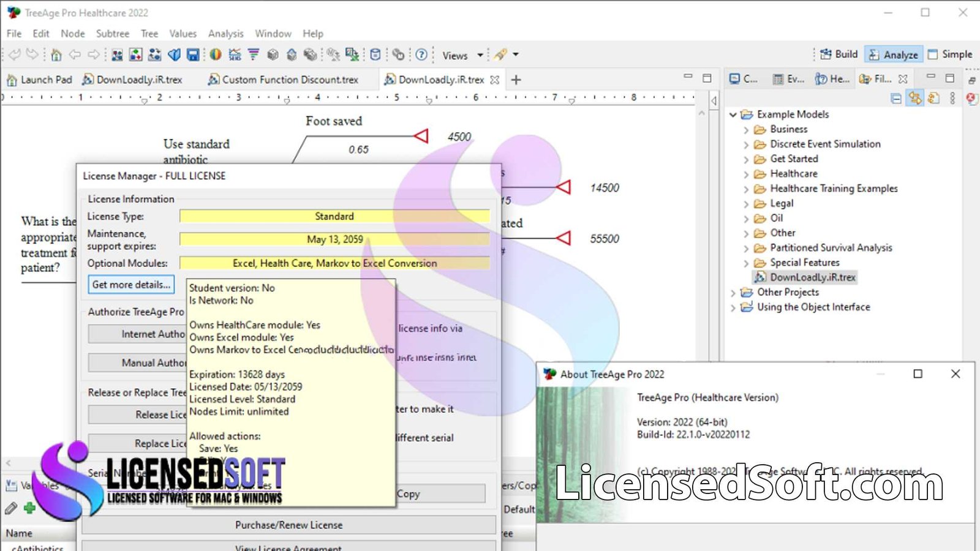Open the Analysis menu

[x=225, y=34]
